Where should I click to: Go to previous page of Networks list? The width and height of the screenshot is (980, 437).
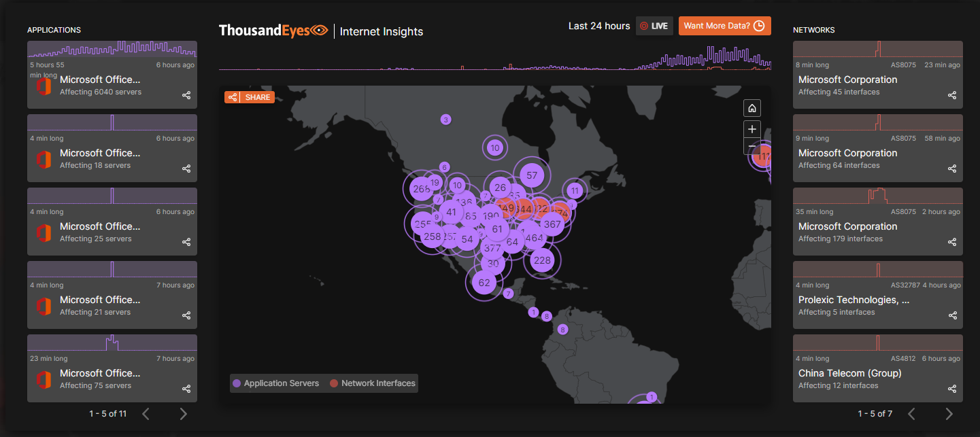point(912,413)
